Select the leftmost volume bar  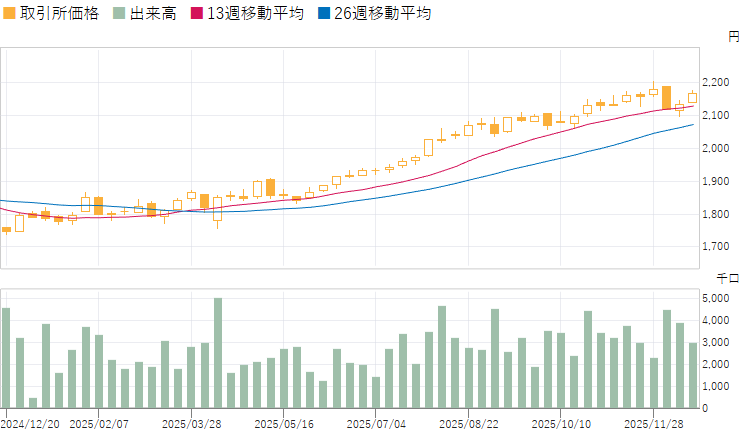coord(6,358)
